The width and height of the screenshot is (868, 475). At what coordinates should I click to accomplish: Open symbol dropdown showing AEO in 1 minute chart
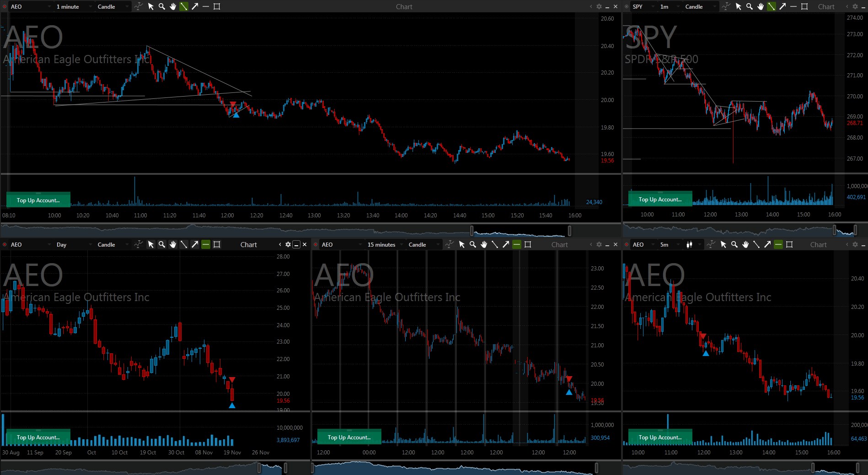tap(31, 6)
